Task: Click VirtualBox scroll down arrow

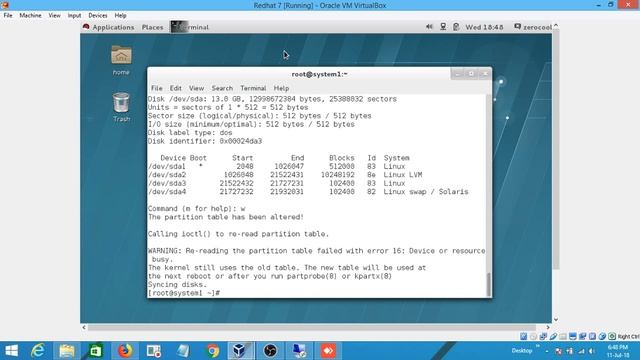Action: tap(556, 320)
